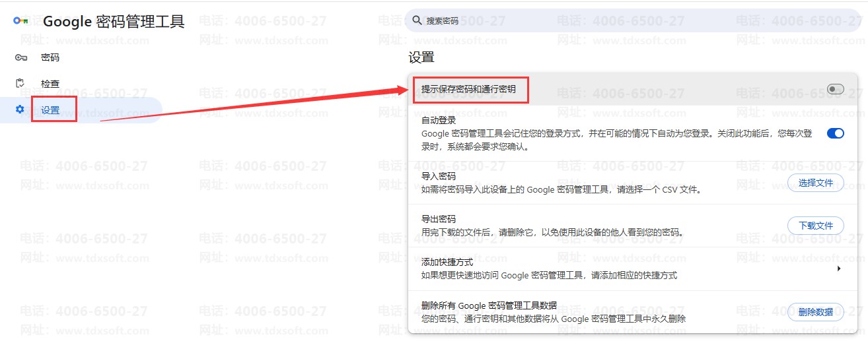
Task: Select the 设置 sidebar item
Action: click(x=81, y=110)
